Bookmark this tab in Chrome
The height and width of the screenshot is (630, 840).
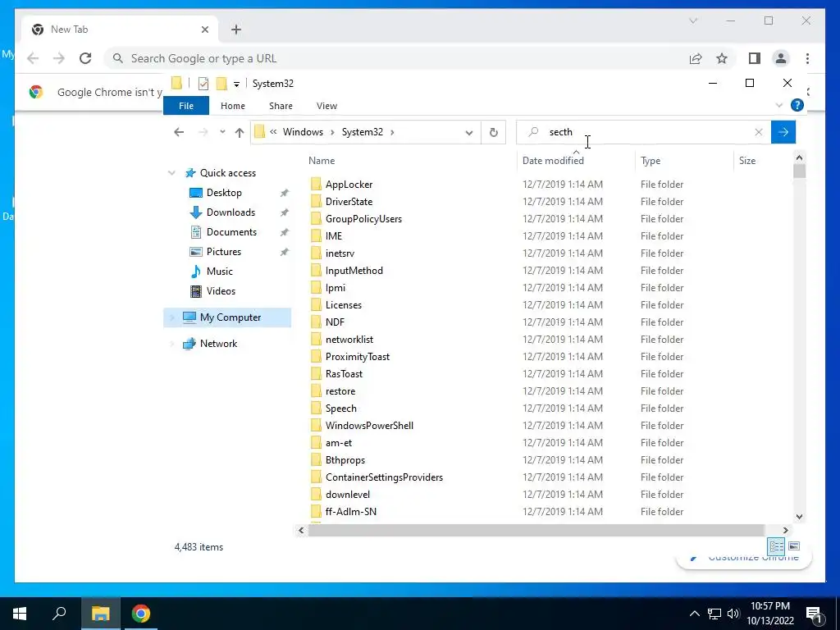point(722,58)
